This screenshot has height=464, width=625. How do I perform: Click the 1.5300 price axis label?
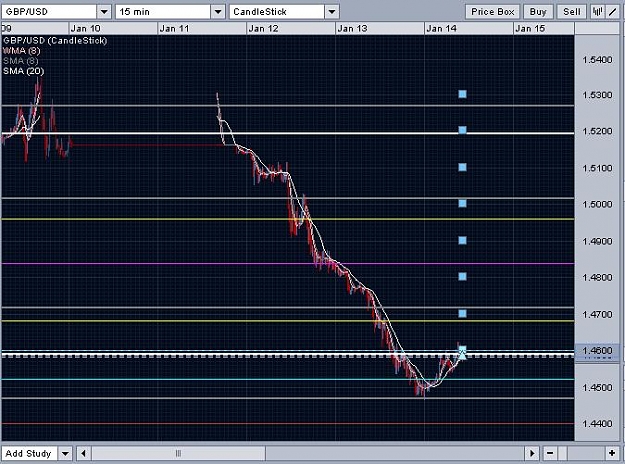coord(597,95)
